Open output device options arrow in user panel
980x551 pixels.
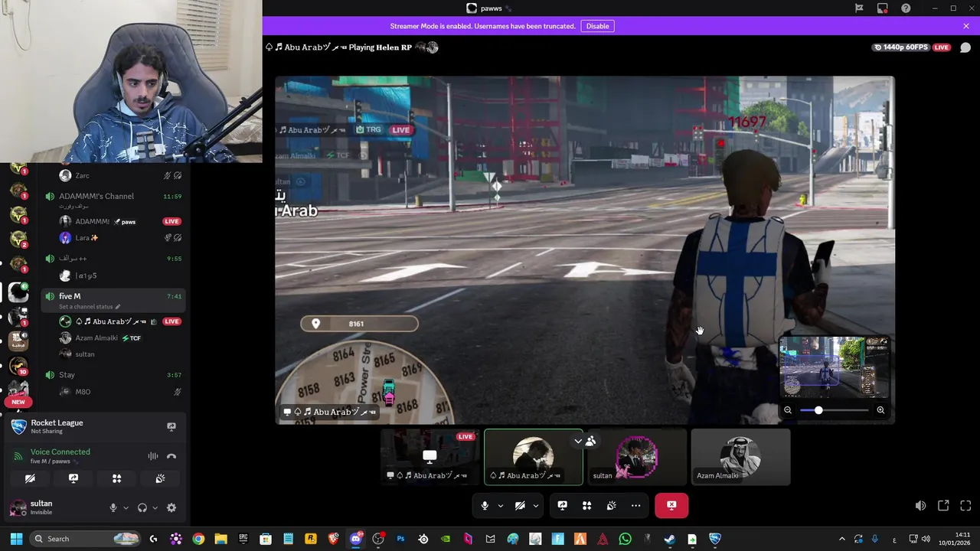point(155,507)
